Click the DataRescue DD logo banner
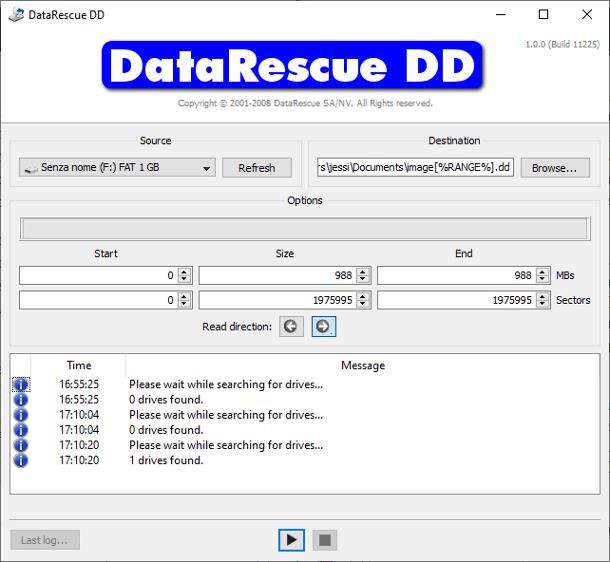The width and height of the screenshot is (610, 562). click(292, 65)
